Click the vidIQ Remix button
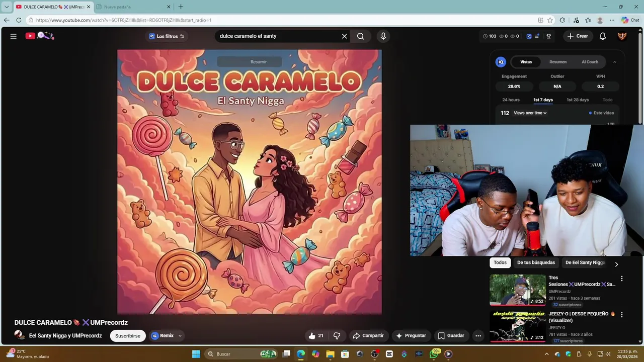644x362 pixels. click(x=163, y=336)
